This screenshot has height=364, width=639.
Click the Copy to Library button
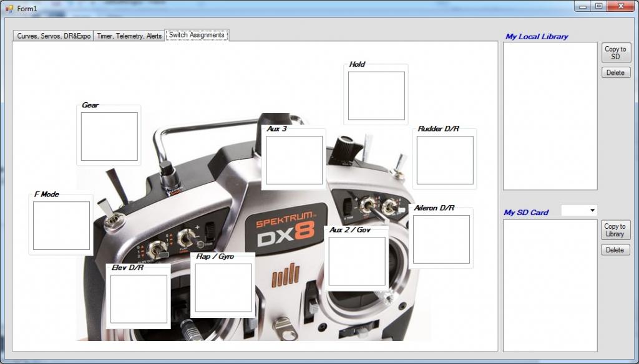(x=615, y=230)
